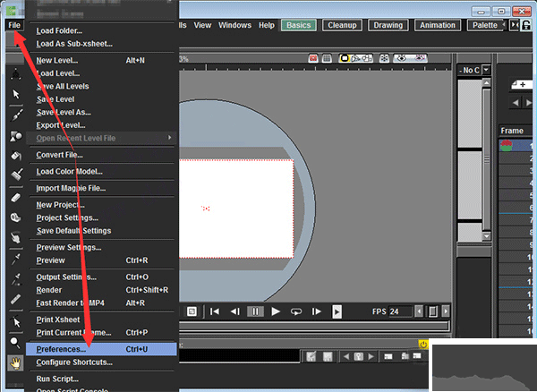Select the Animate tool at toolbar top
The height and width of the screenshot is (392, 537).
click(15, 73)
